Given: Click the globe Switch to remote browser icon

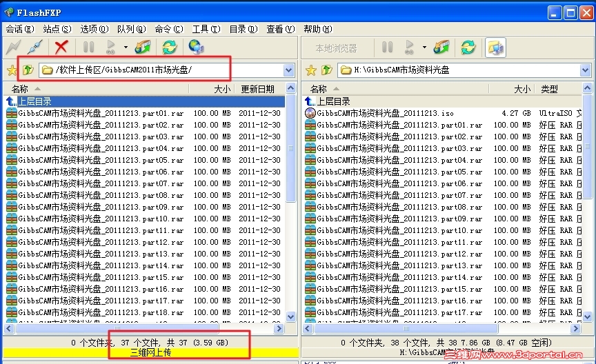Looking at the screenshot, I should tap(196, 47).
